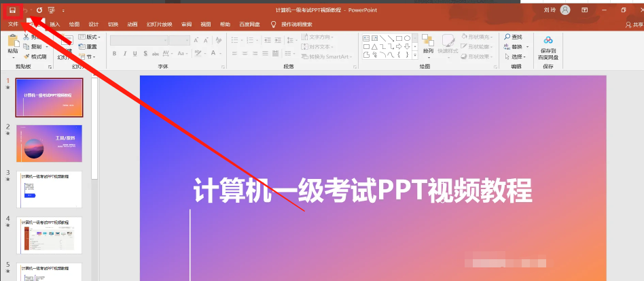Image resolution: width=644 pixels, height=281 pixels.
Task: Select the oval shape in shapes gallery
Action: (406, 38)
